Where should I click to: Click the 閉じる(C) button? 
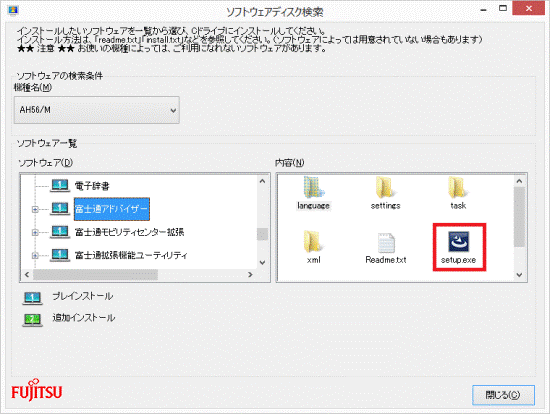503,395
